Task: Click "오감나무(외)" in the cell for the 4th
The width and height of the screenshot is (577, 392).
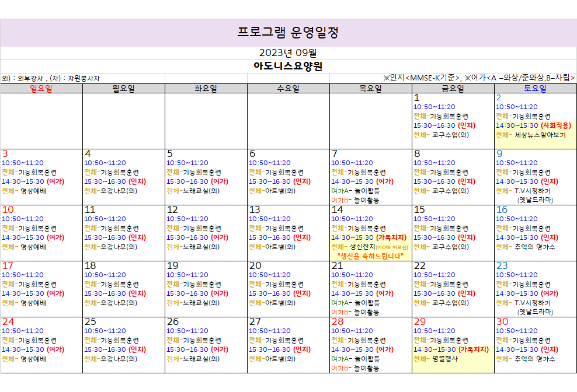Action: point(119,191)
